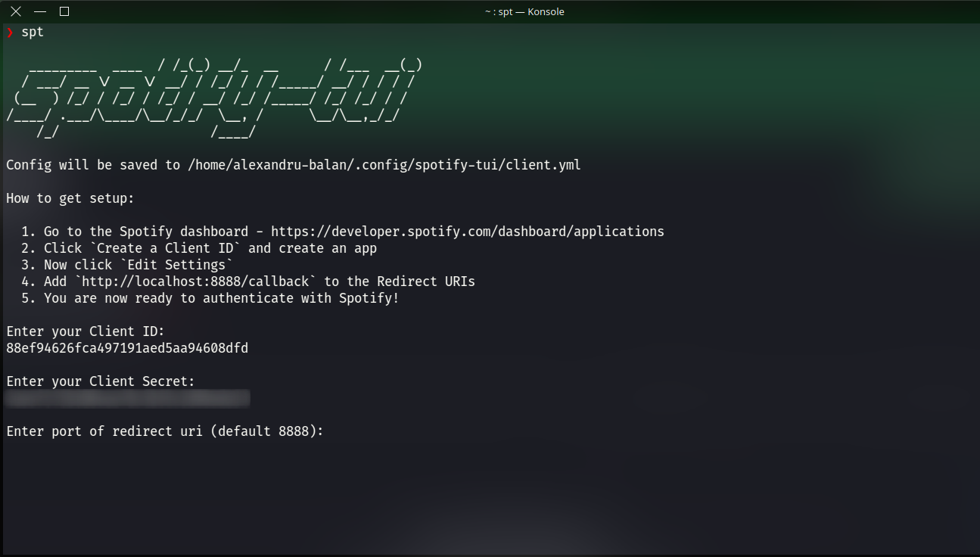Click the 'spt' command at the prompt

pos(33,33)
